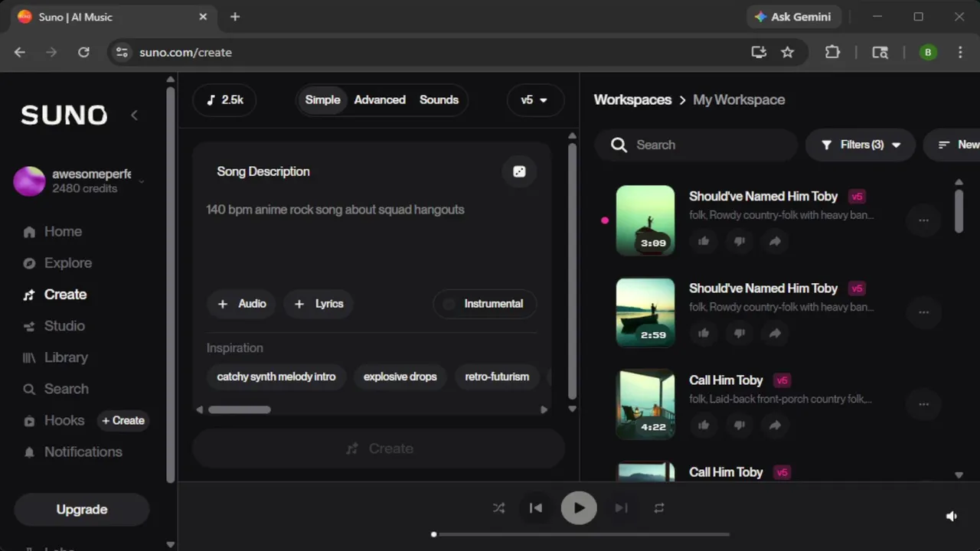
Task: Open more options for 4:22 Call Him Toby
Action: click(923, 404)
